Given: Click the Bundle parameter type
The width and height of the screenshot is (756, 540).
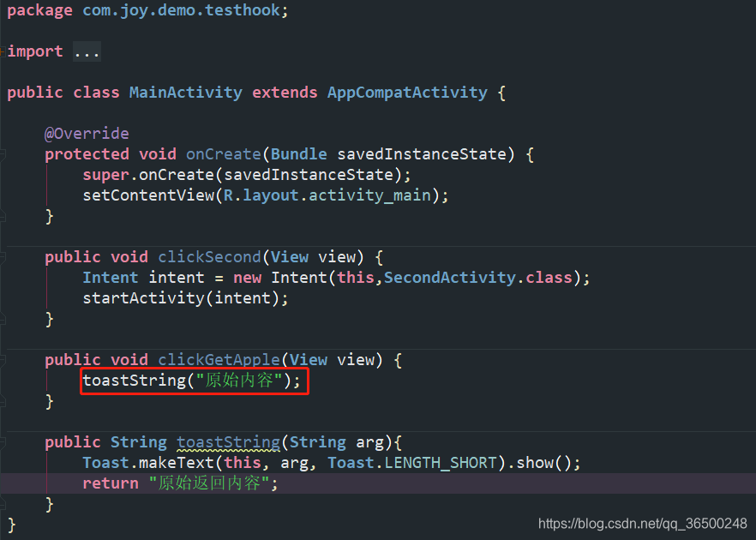Looking at the screenshot, I should click(299, 154).
